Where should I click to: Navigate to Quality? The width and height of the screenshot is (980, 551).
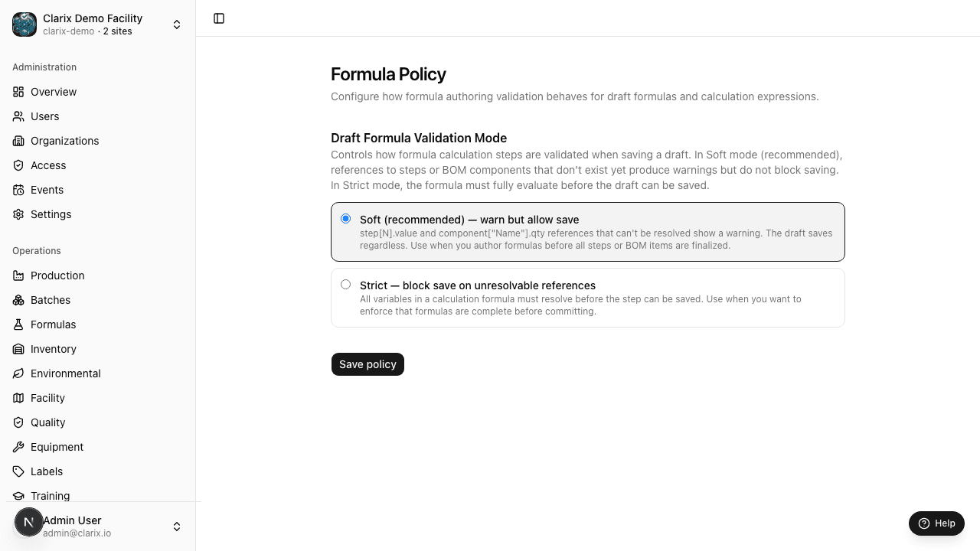coord(98,422)
